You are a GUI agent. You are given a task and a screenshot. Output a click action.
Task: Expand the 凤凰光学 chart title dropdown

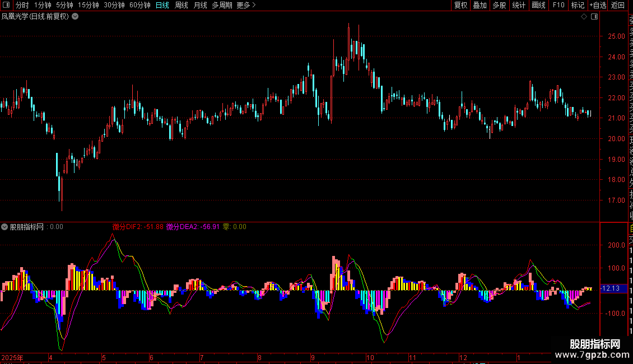(75, 17)
